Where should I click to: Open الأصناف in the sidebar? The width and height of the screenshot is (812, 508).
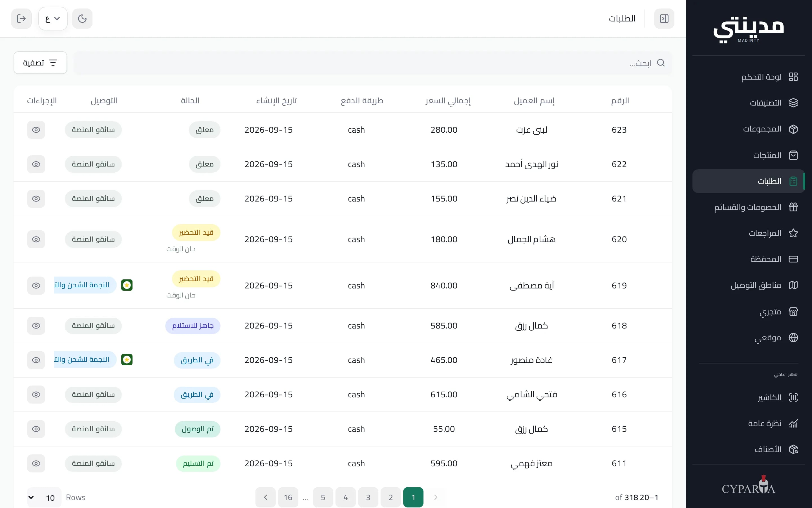749,449
